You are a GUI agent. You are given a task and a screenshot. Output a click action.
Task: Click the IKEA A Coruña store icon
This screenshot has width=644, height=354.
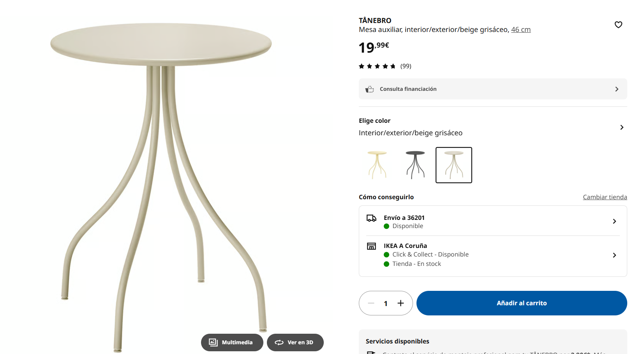(x=371, y=246)
